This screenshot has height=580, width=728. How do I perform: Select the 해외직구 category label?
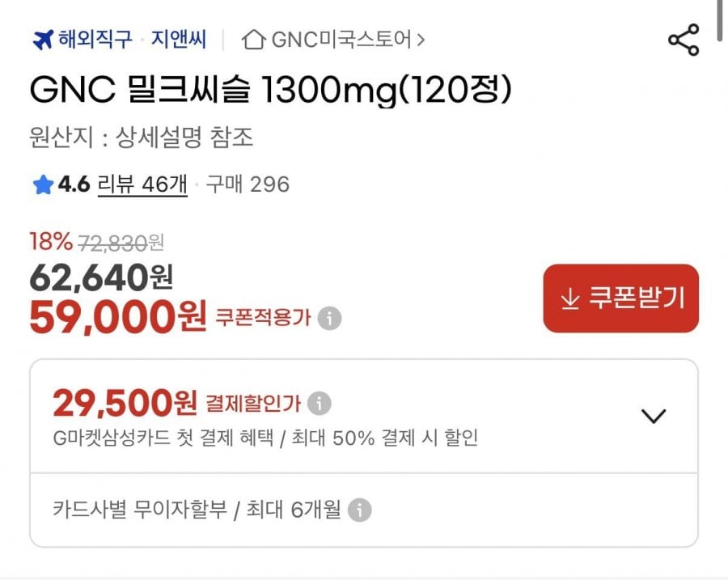[x=95, y=39]
